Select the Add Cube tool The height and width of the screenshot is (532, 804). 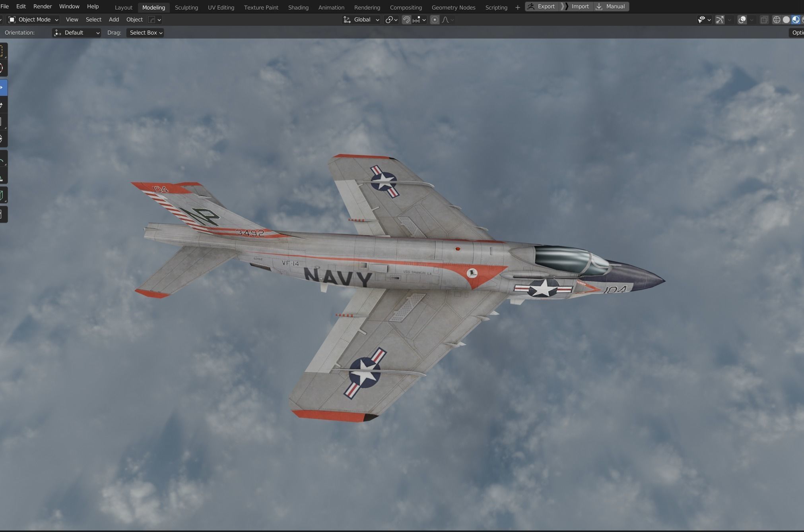(x=3, y=195)
